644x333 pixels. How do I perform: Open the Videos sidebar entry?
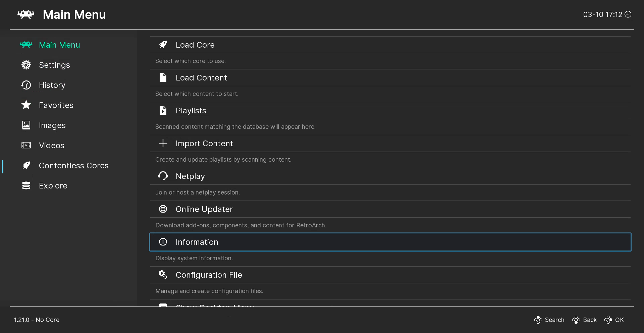click(51, 146)
